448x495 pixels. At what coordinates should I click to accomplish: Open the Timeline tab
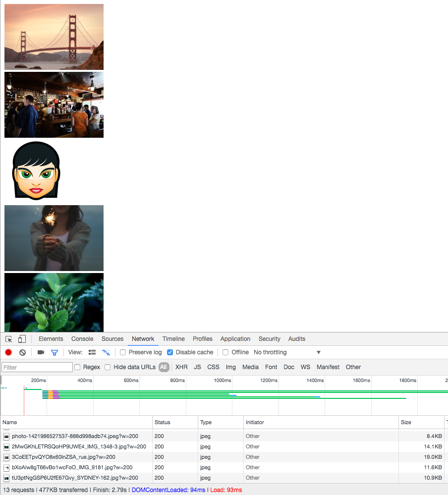pos(173,339)
